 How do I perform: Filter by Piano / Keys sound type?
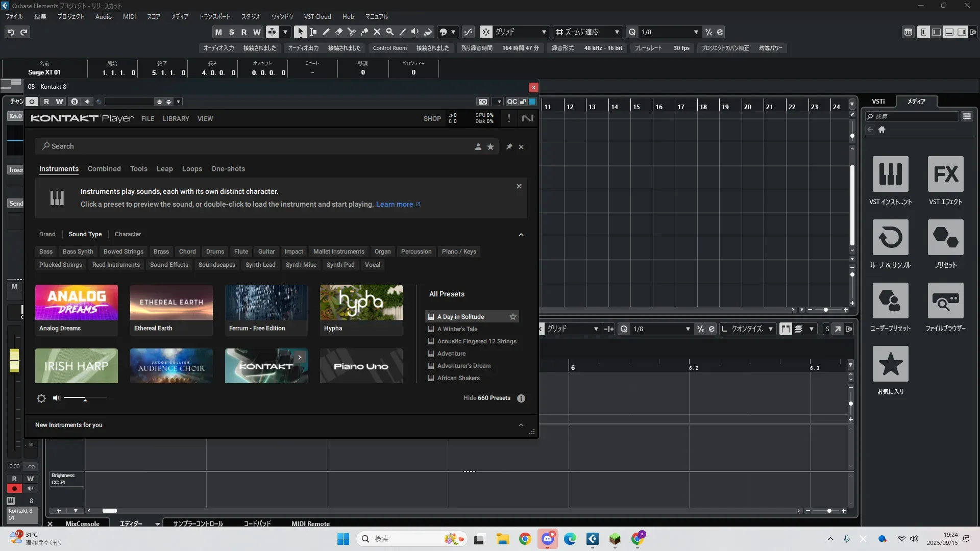click(x=459, y=252)
